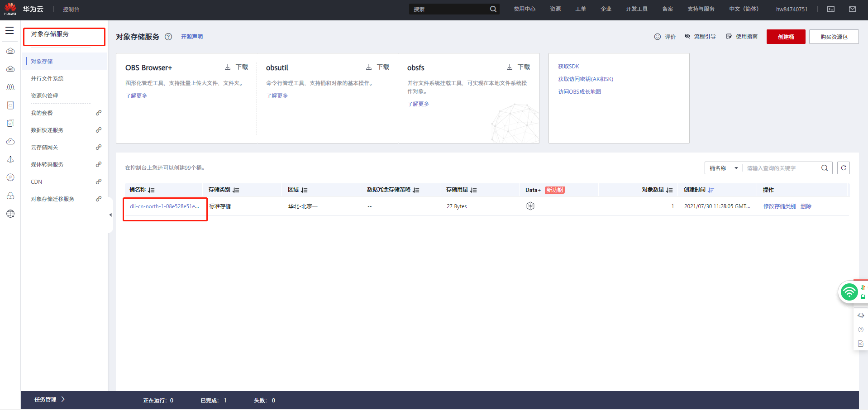Open the bucket dli-cn-north-1-08e528e51e...

coord(164,206)
